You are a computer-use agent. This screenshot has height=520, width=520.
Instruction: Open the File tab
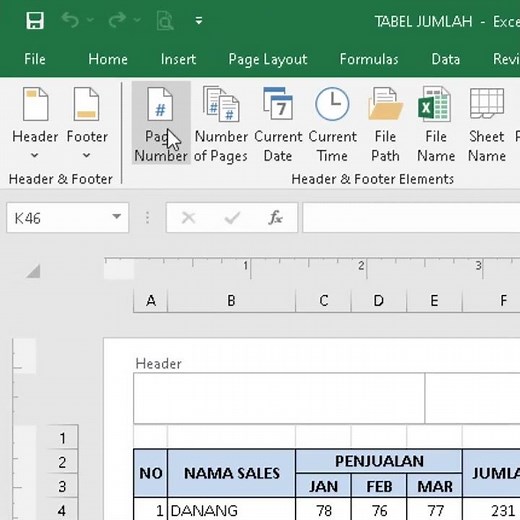coord(35,59)
